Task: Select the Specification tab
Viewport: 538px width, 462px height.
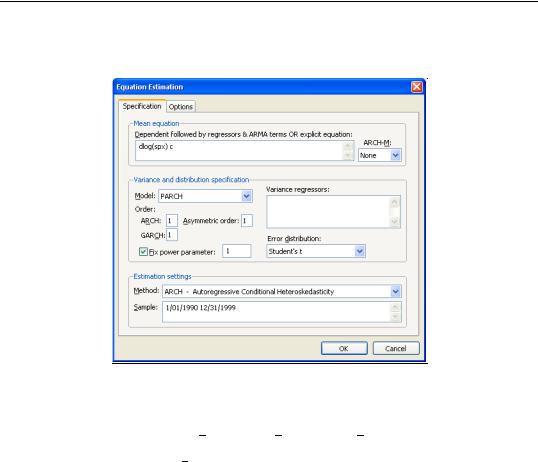Action: [142, 106]
